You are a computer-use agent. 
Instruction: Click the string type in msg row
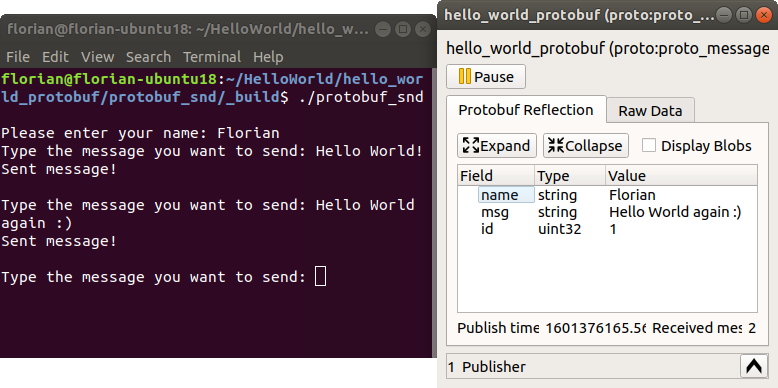(557, 212)
